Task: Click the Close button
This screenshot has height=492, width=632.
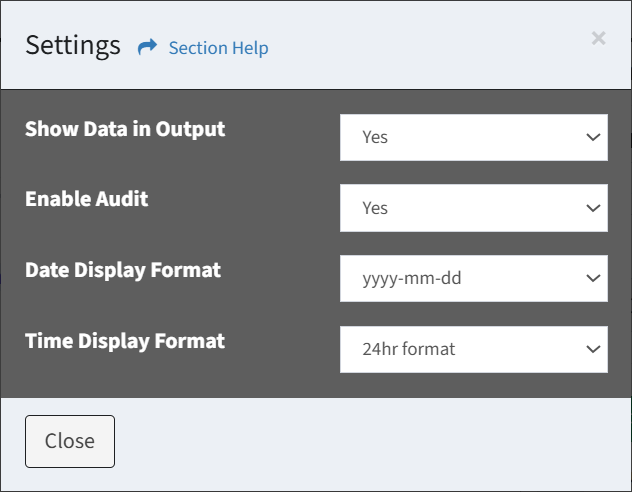Action: 70,441
